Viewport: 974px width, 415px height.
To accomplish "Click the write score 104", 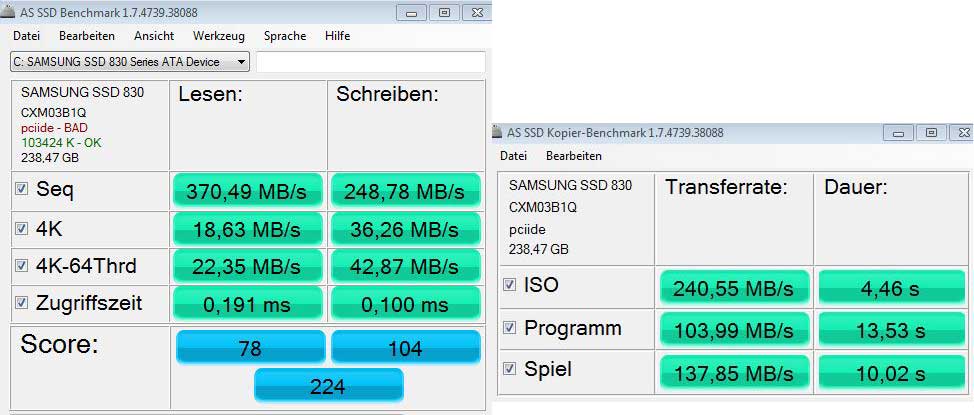I will point(406,347).
